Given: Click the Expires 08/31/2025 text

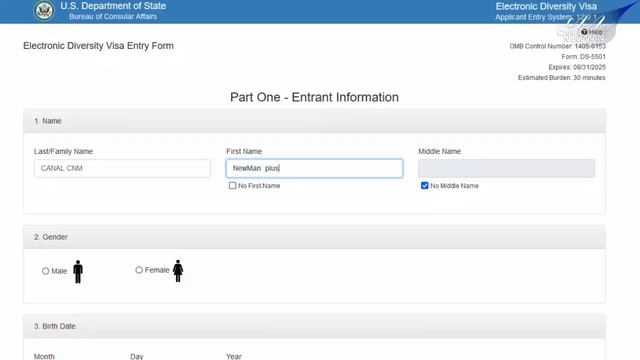Looking at the screenshot, I should 577,67.
